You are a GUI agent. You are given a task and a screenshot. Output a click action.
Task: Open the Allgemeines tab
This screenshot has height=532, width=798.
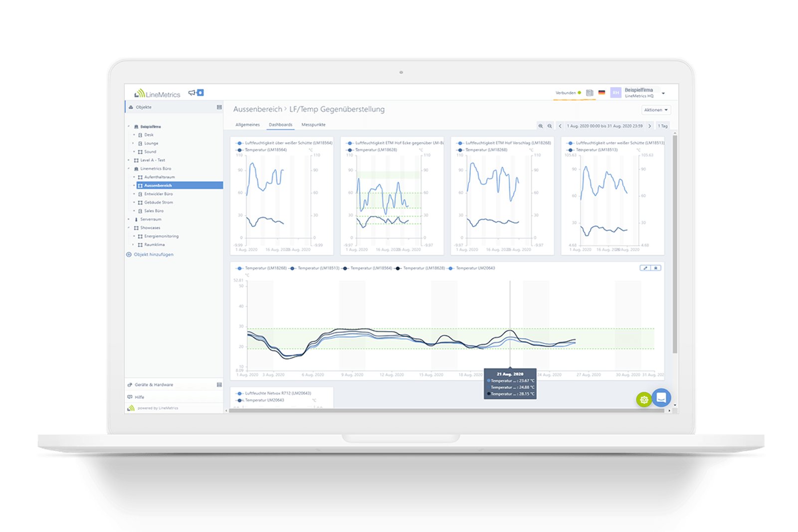[248, 125]
